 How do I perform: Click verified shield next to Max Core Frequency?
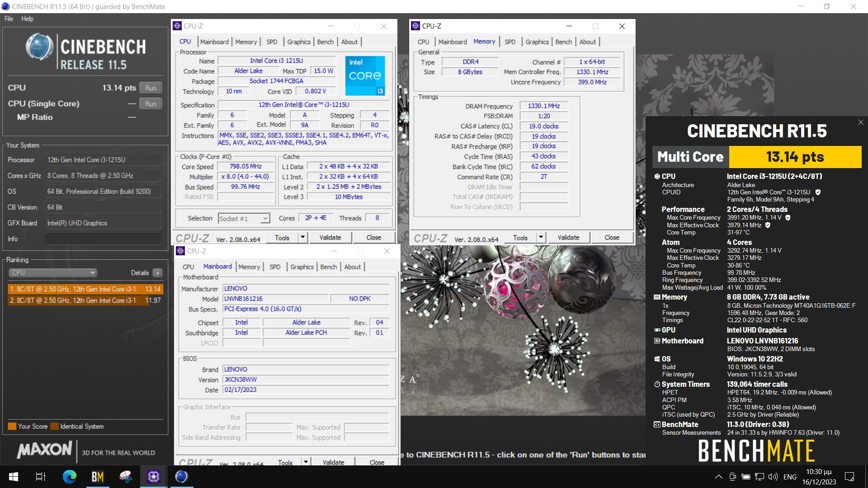[x=788, y=217]
